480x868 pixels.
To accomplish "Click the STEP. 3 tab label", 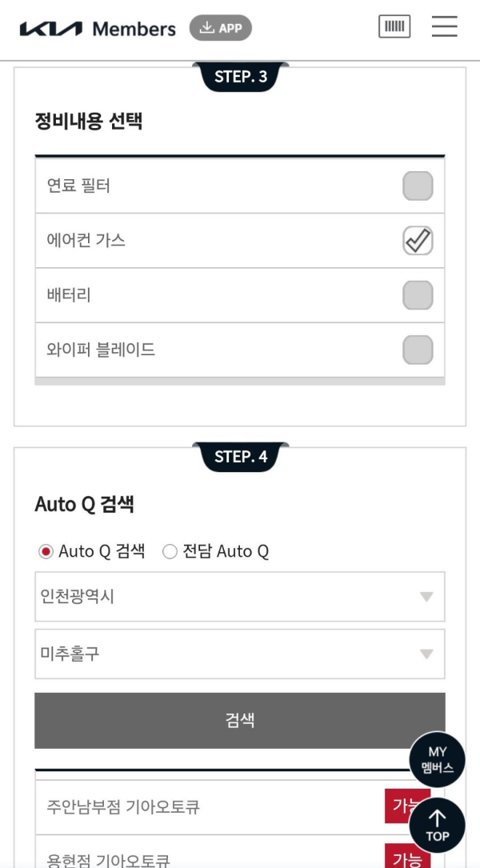I will click(240, 78).
